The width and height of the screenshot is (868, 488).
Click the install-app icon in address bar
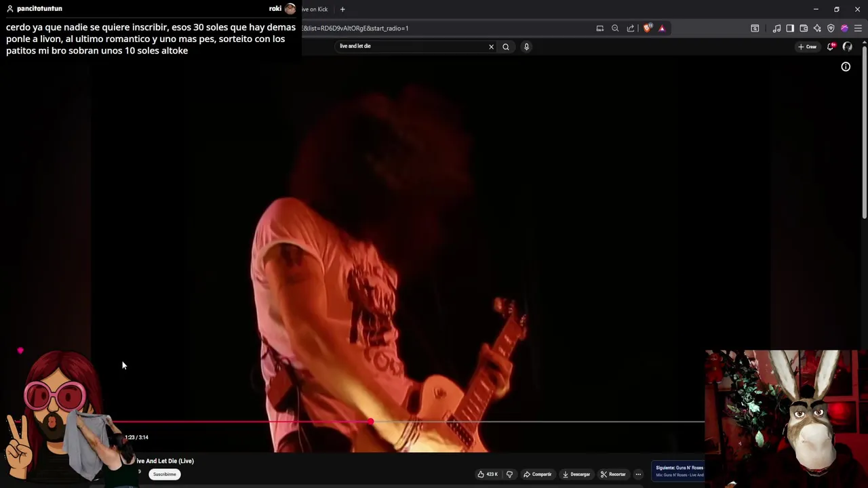[600, 28]
